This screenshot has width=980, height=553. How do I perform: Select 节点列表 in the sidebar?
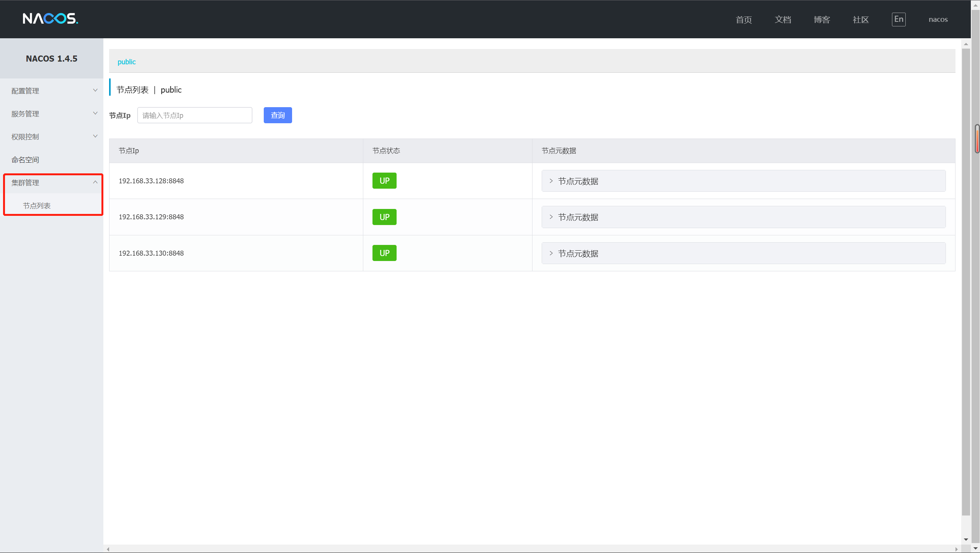37,206
